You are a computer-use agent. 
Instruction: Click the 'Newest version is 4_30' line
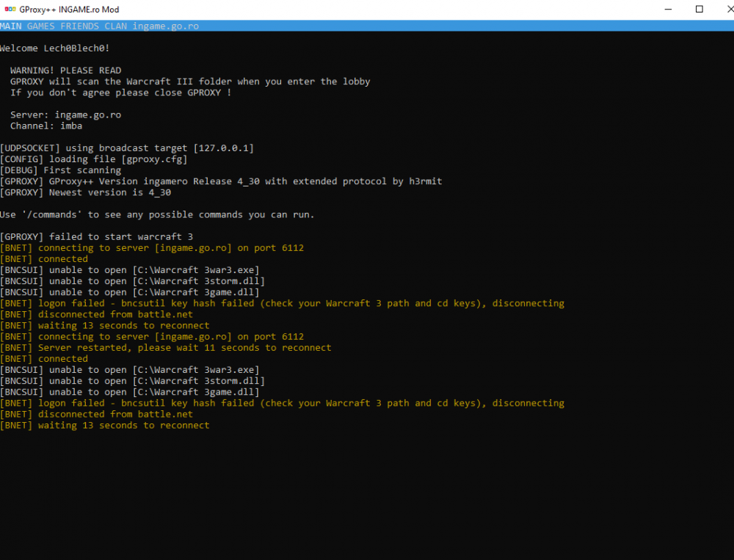point(85,192)
